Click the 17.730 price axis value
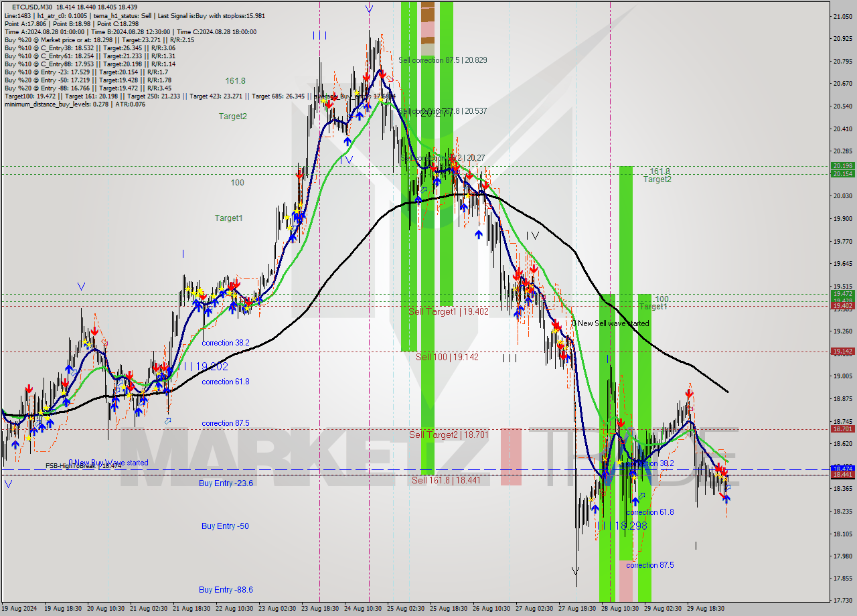 pos(843,600)
